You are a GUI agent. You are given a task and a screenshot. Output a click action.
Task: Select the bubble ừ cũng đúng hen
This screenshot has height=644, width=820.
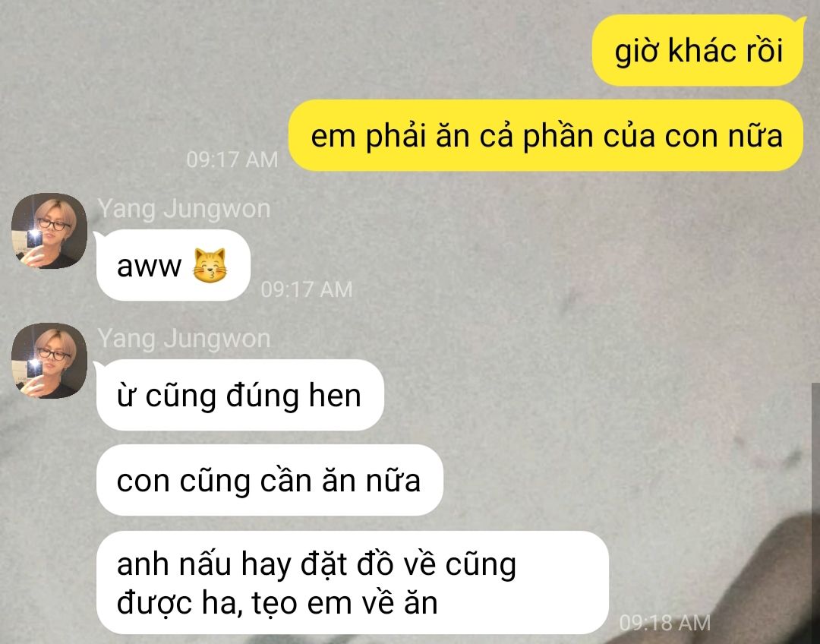[240, 395]
